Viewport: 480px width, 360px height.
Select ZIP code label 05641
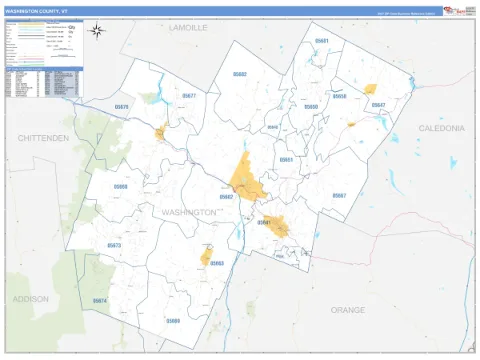point(264,222)
